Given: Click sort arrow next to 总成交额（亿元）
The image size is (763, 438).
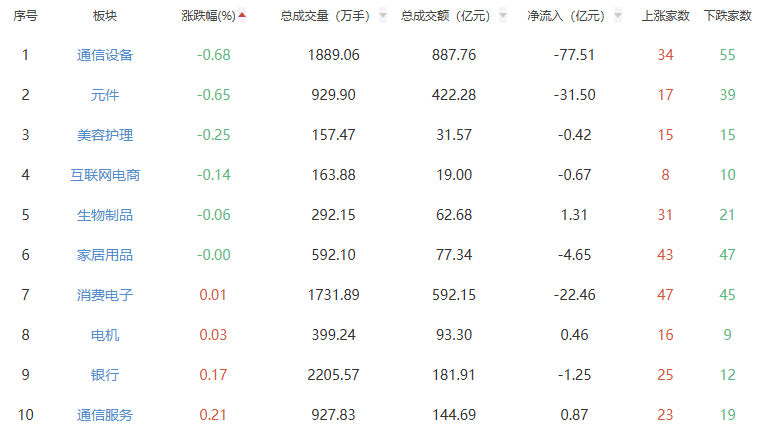Looking at the screenshot, I should click(x=503, y=17).
